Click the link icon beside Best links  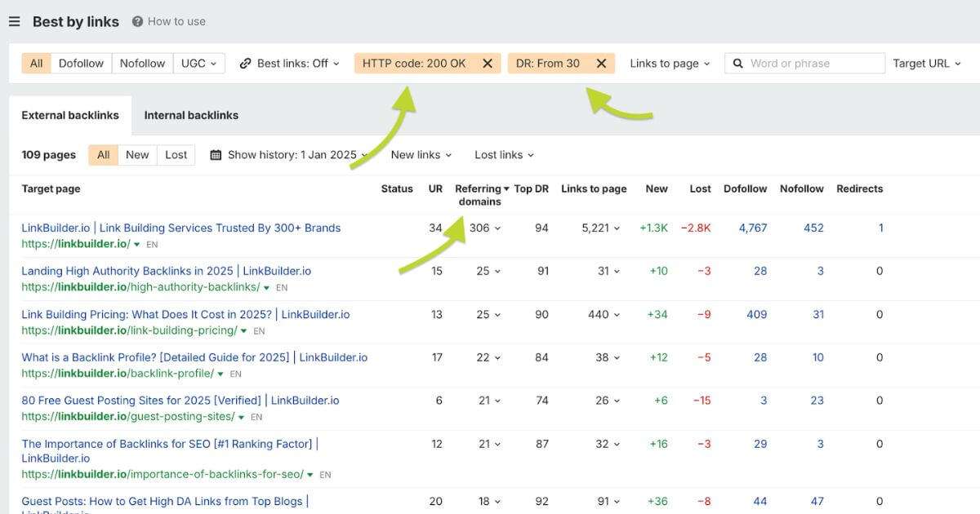click(245, 63)
